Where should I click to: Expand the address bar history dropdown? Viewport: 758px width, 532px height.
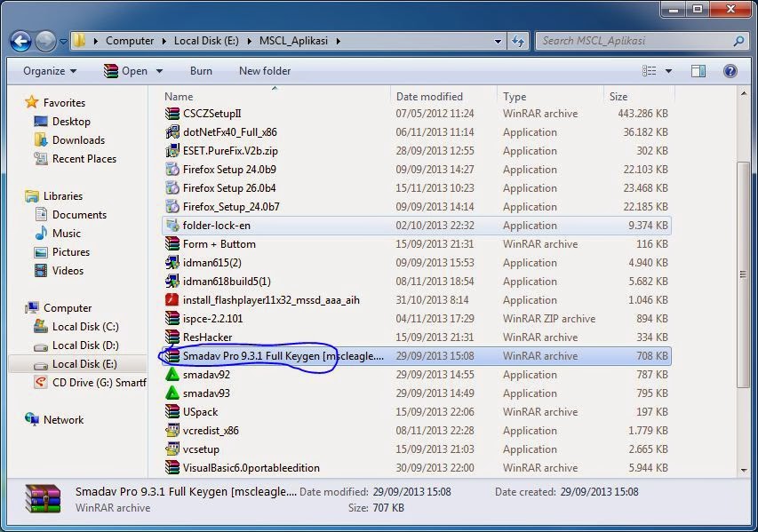[498, 41]
